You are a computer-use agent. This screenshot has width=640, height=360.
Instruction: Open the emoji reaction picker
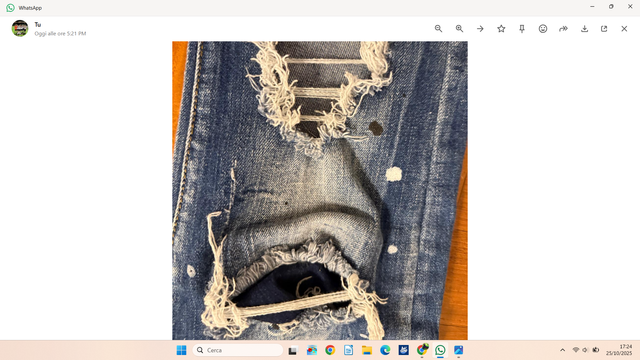(x=543, y=29)
